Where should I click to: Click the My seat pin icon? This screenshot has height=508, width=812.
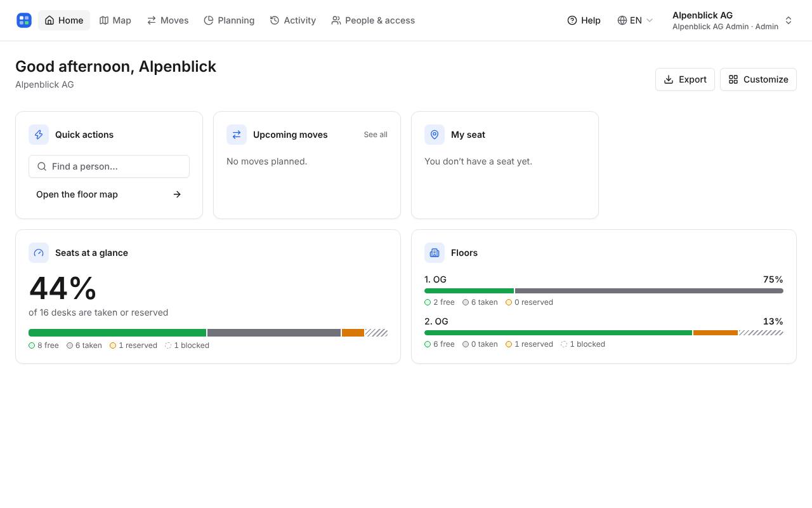click(435, 135)
